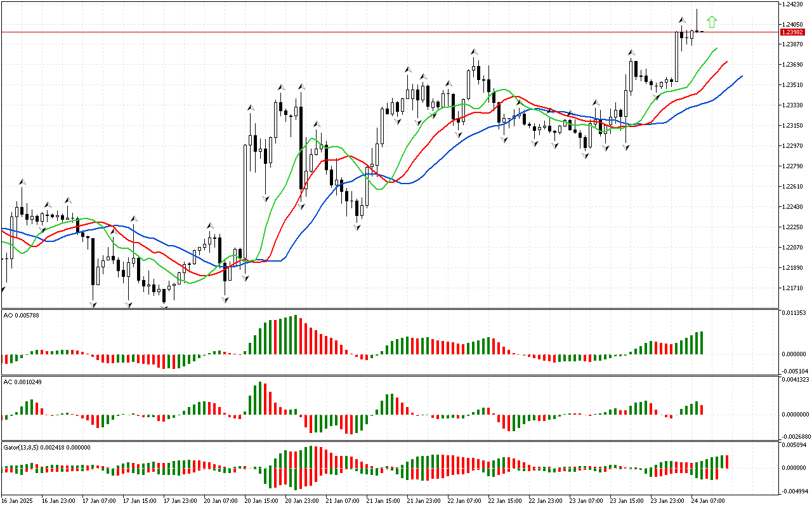Screen dimensions: 812x508
Task: Click AO scale maximum 0.011353
Action: pyautogui.click(x=793, y=313)
